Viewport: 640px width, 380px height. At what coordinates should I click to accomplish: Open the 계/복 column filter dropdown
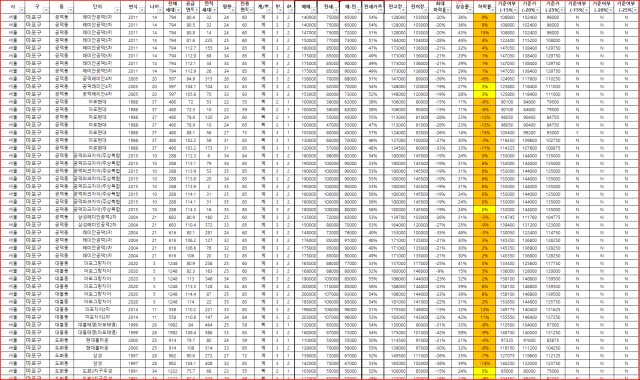pos(269,10)
